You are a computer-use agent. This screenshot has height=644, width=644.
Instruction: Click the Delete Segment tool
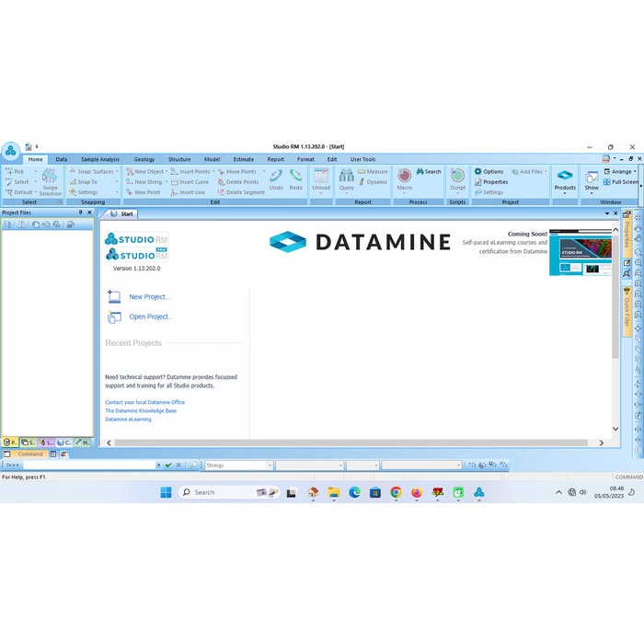coord(241,191)
